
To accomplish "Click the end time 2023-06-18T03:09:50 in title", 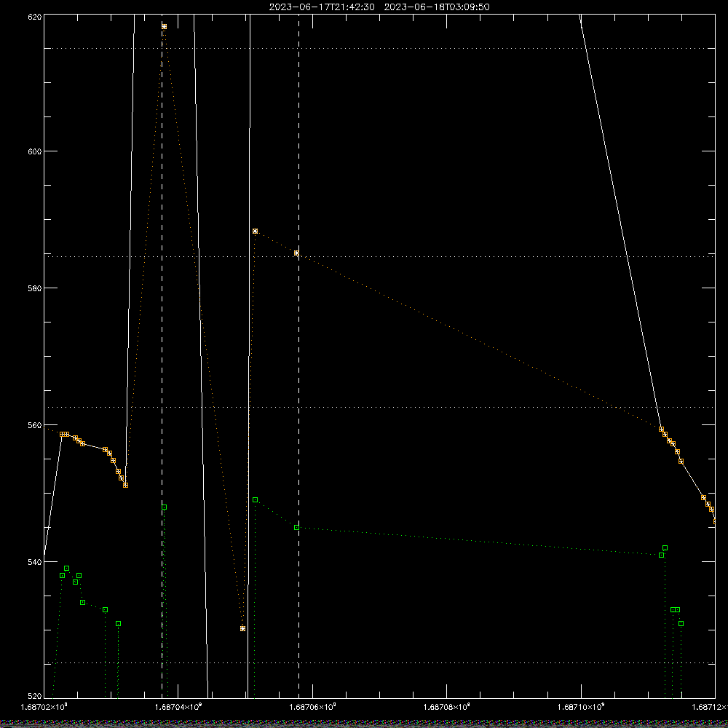I will [x=436, y=7].
